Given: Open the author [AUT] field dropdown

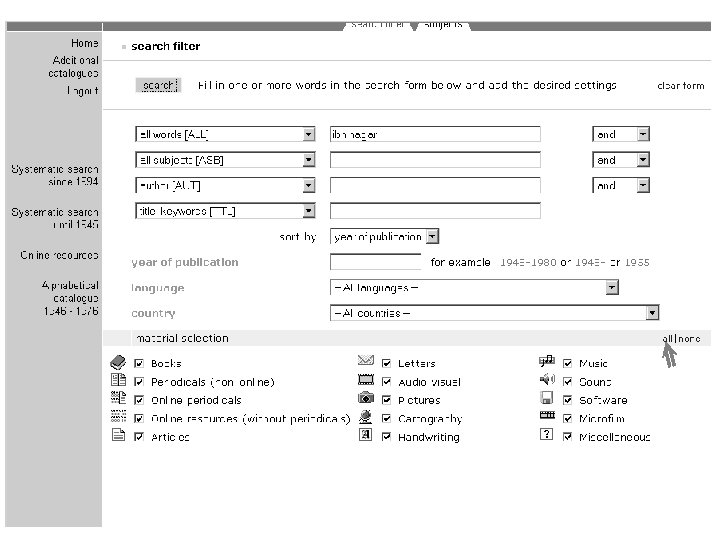Looking at the screenshot, I should pyautogui.click(x=225, y=186).
